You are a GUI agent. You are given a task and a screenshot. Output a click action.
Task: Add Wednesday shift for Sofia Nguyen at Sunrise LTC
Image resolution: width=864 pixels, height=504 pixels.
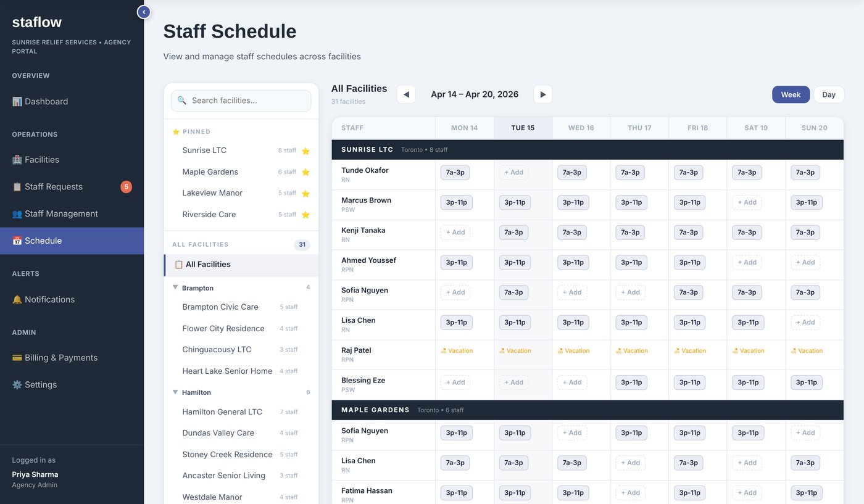[572, 292]
